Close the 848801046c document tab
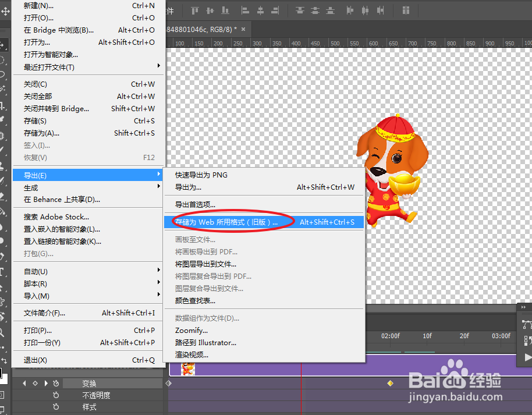The width and height of the screenshot is (532, 415). [243, 30]
